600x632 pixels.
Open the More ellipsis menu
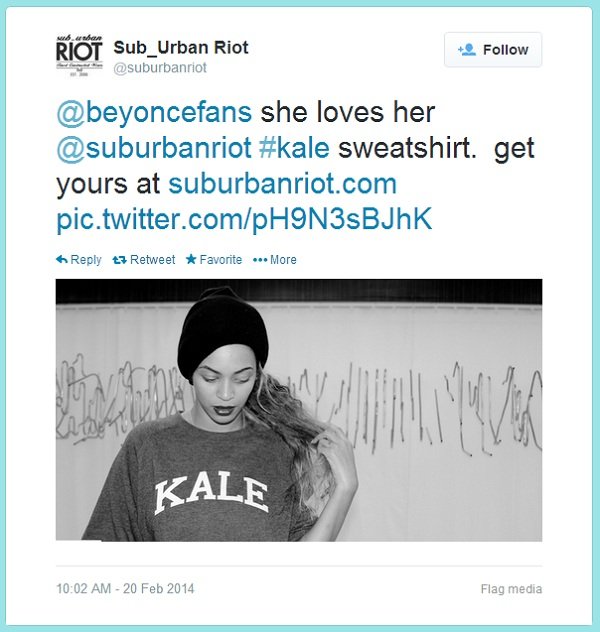[x=275, y=260]
